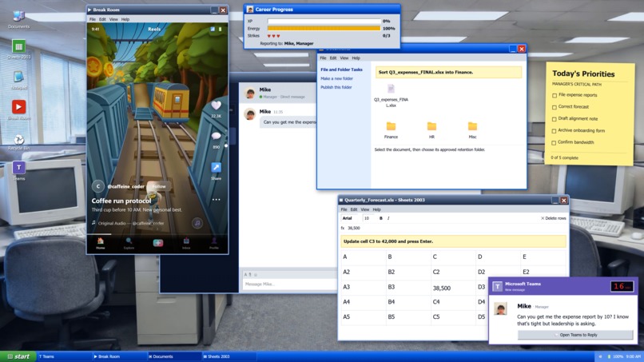The height and width of the screenshot is (362, 644).
Task: Open File menu in Sheets 2003 window
Action: point(344,209)
